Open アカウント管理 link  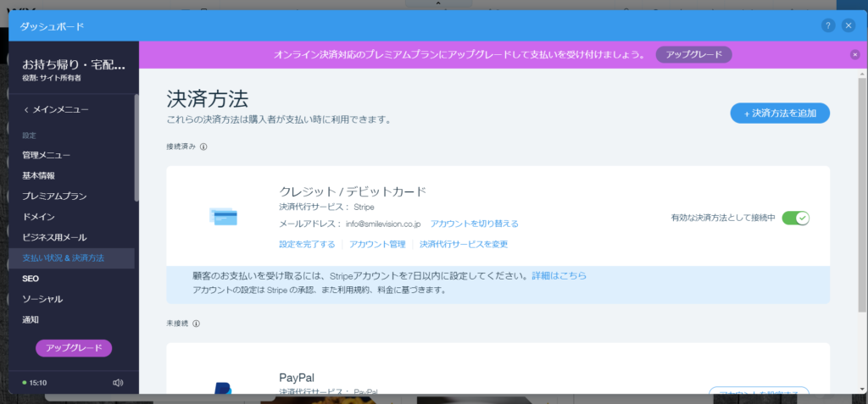[x=377, y=244]
